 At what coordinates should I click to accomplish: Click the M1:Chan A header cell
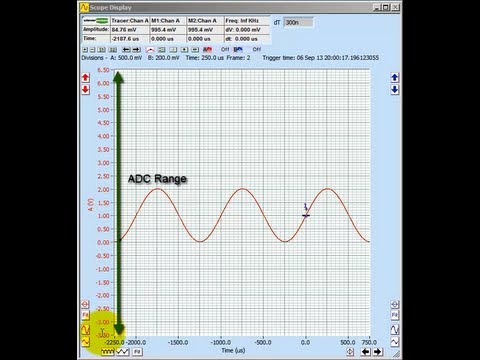tap(168, 21)
